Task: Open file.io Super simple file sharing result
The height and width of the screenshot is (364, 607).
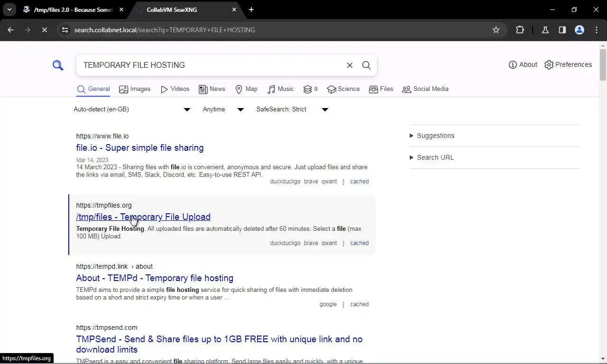Action: (x=140, y=148)
